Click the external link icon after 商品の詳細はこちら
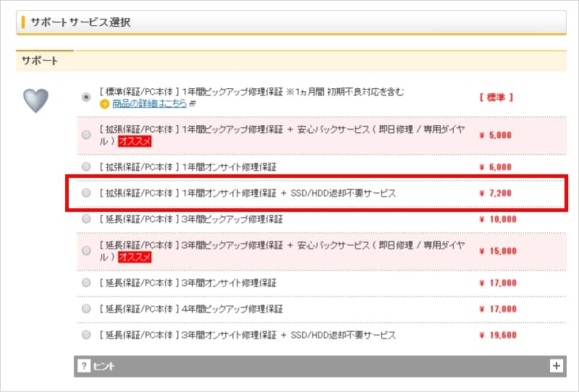The height and width of the screenshot is (392, 579). coord(193,104)
